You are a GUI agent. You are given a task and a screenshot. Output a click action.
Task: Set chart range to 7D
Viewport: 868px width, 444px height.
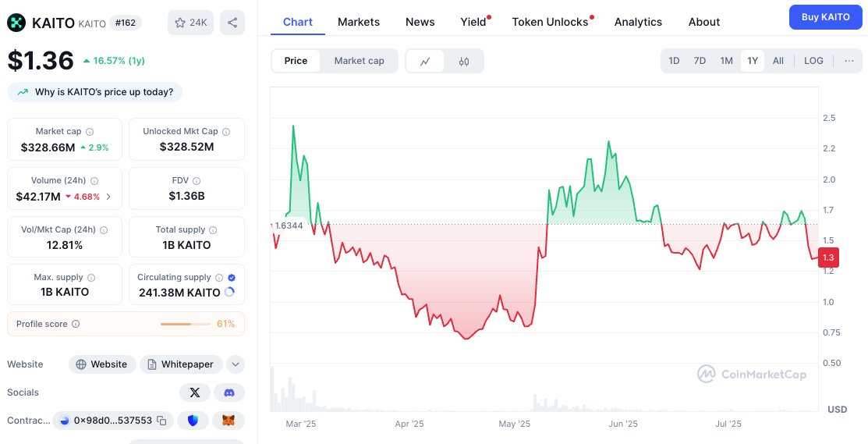[700, 61]
